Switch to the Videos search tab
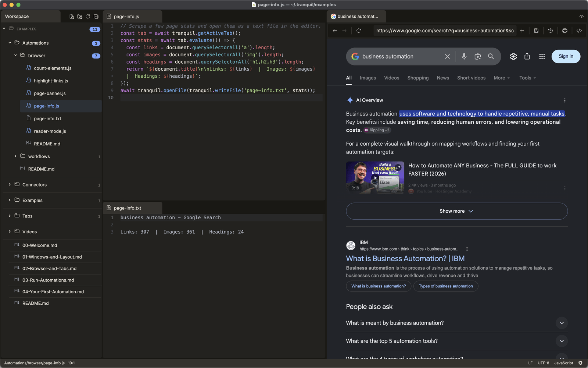Screen dimensions: 588x368 click(392, 78)
